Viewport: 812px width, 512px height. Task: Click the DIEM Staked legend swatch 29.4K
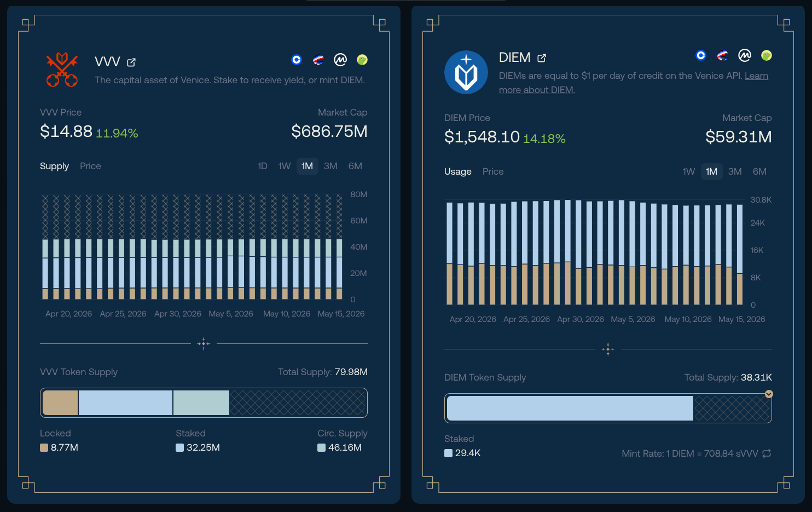(x=448, y=453)
